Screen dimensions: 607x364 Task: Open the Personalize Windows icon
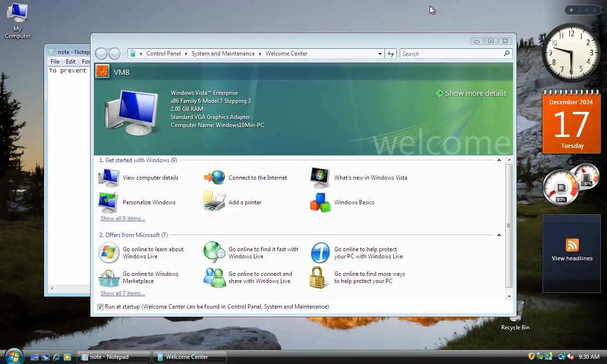(x=109, y=202)
